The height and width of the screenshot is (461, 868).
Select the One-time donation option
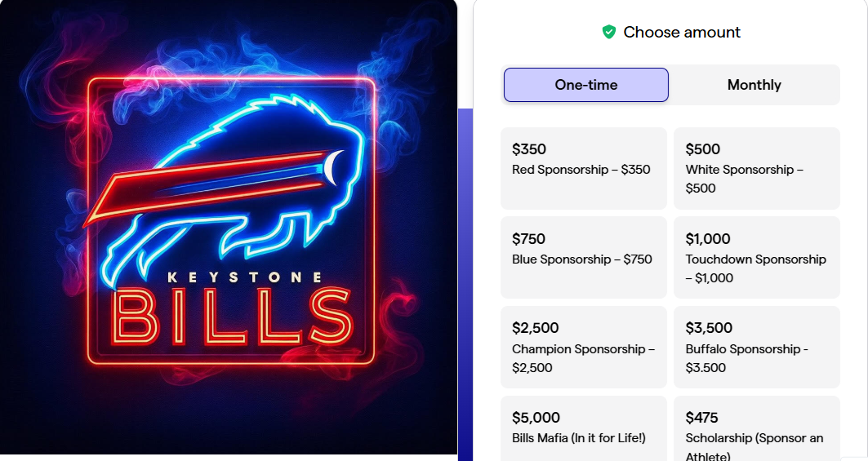tap(586, 85)
